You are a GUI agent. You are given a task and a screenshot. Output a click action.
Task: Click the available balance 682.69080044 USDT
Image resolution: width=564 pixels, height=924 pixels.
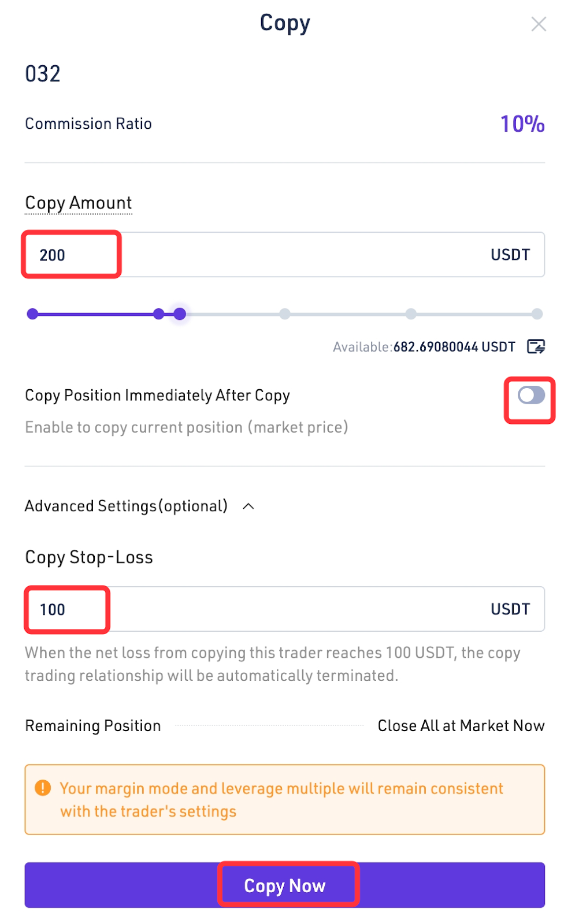coord(454,347)
